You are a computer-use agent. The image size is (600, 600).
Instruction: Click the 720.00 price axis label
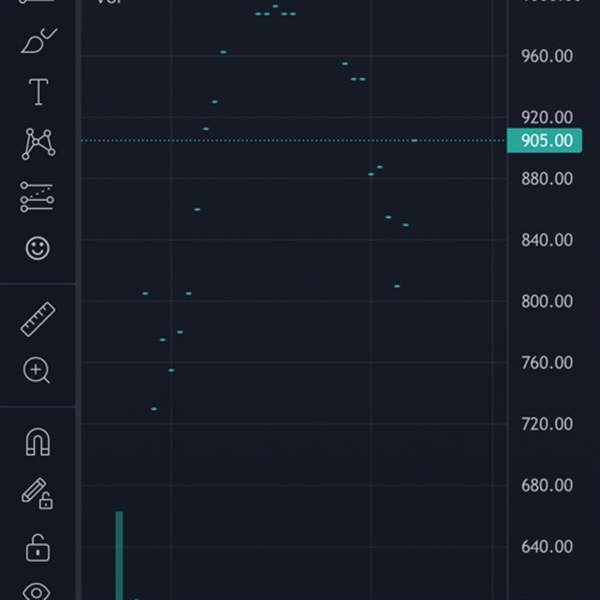pos(547,424)
